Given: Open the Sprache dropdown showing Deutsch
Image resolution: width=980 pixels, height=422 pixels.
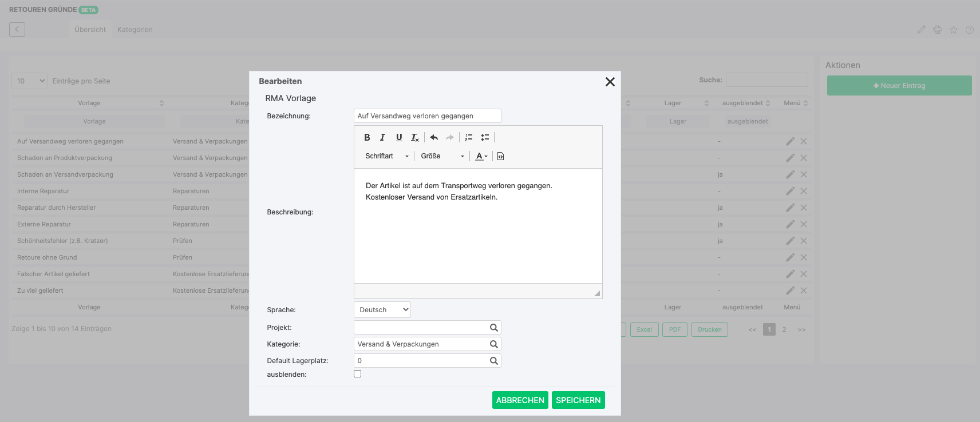Looking at the screenshot, I should 382,310.
